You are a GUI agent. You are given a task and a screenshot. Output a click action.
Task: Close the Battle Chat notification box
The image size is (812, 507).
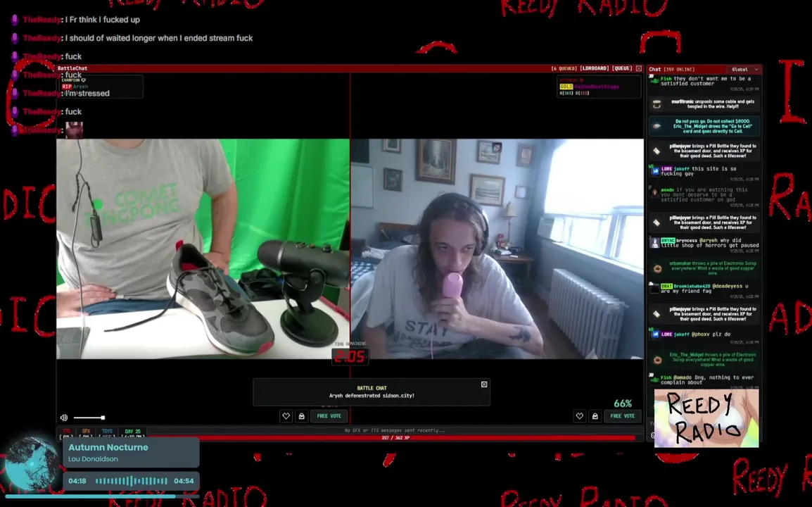point(484,384)
